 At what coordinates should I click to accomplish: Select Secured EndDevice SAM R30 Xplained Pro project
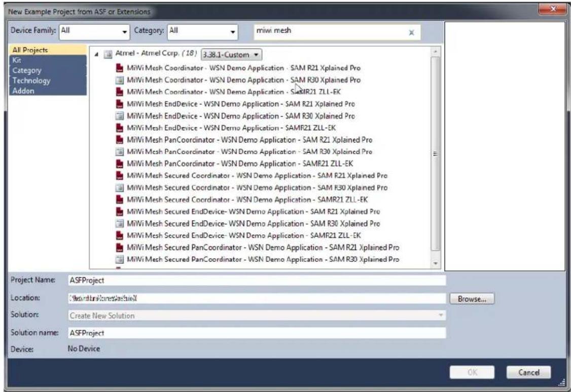(254, 224)
